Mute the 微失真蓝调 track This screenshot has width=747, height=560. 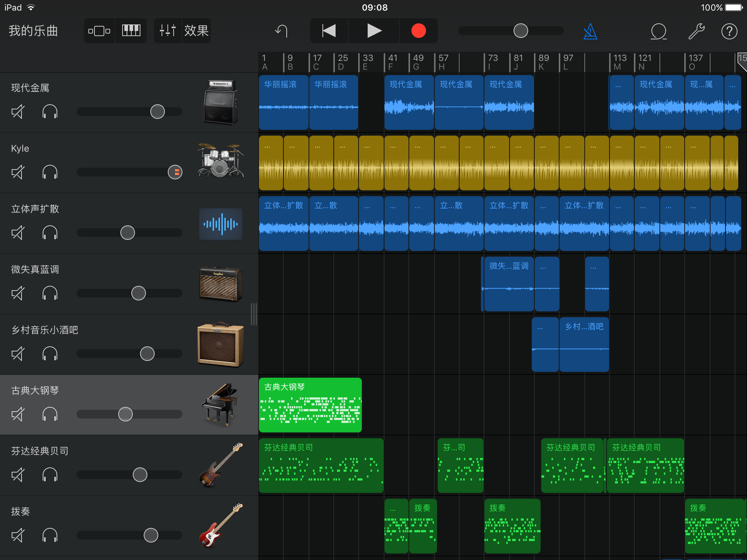pyautogui.click(x=18, y=293)
